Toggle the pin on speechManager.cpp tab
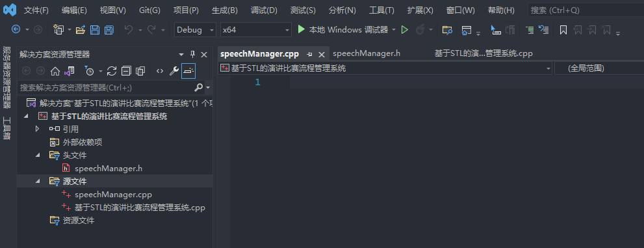644x248 pixels. tap(310, 54)
